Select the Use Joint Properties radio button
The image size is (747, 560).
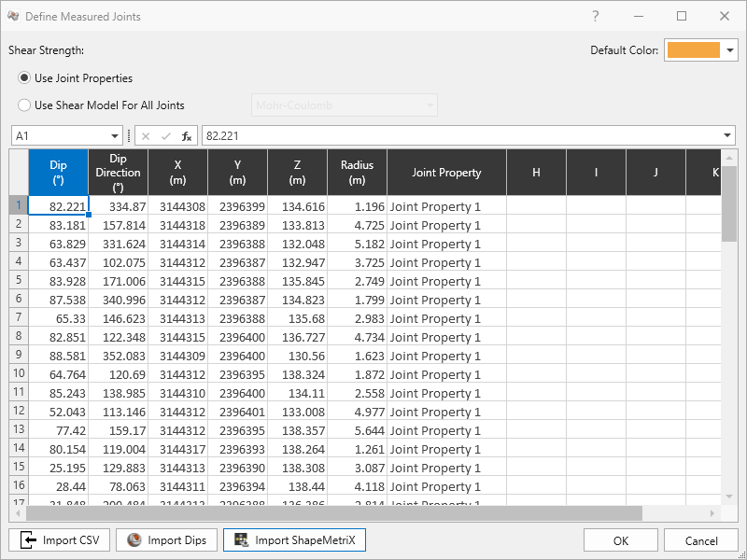tap(24, 77)
